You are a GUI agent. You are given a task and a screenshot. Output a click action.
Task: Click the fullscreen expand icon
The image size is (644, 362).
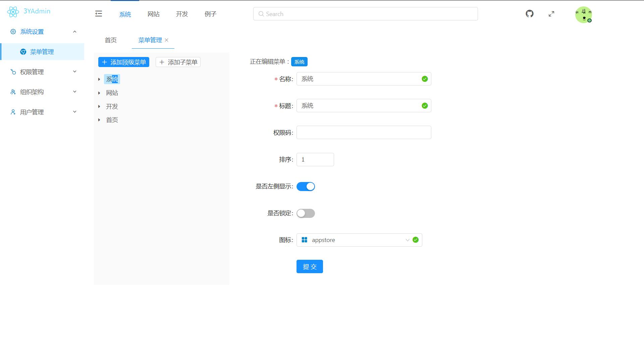point(551,14)
